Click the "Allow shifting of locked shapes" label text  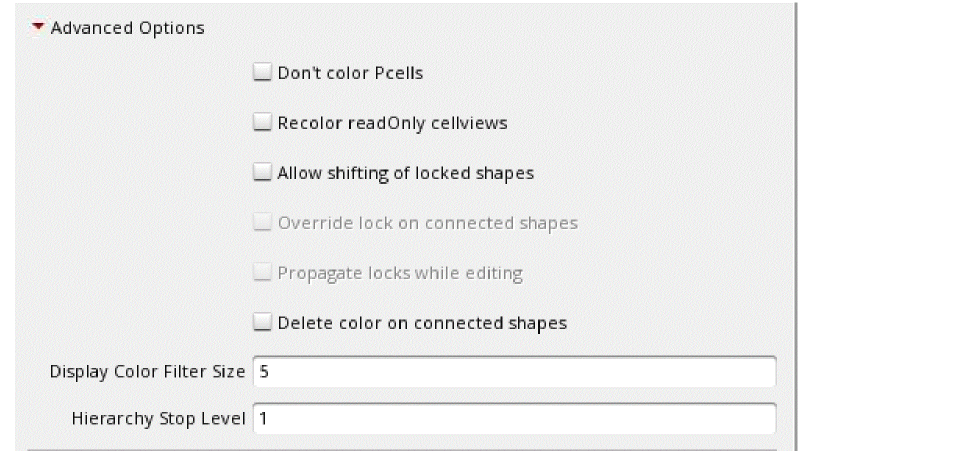pos(405,172)
